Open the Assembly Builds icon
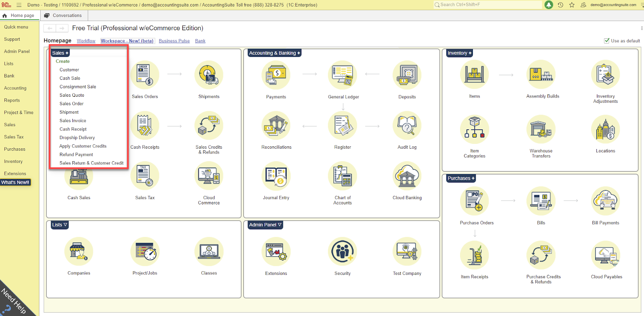The width and height of the screenshot is (644, 316). 541,75
